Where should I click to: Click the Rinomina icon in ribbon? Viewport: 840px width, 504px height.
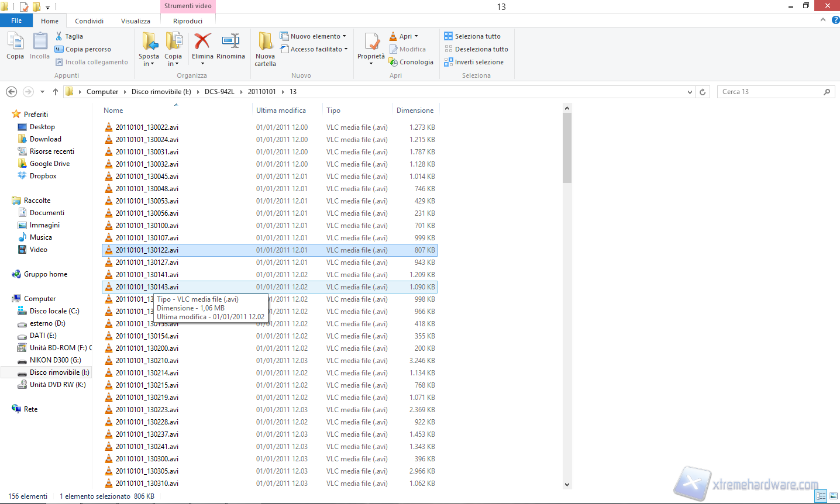[230, 42]
